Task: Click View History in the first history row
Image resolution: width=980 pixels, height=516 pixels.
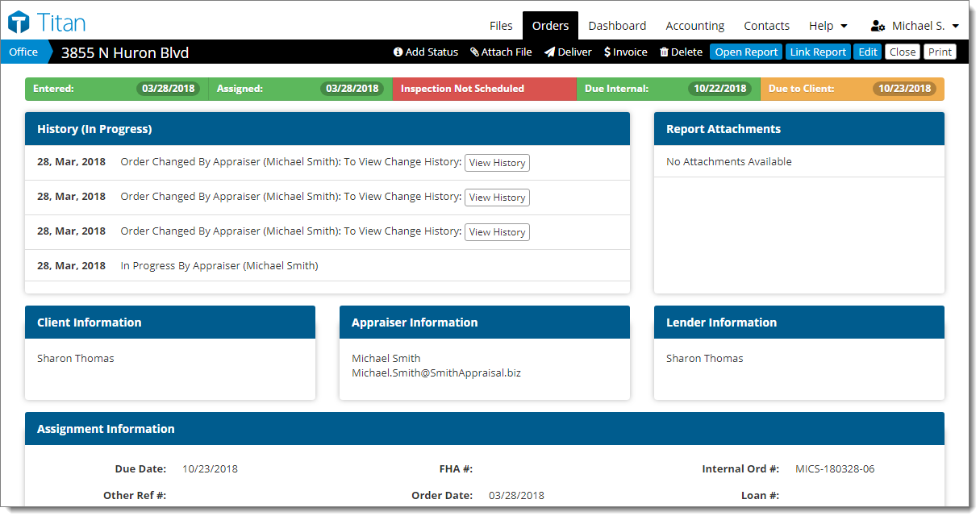Action: [497, 163]
